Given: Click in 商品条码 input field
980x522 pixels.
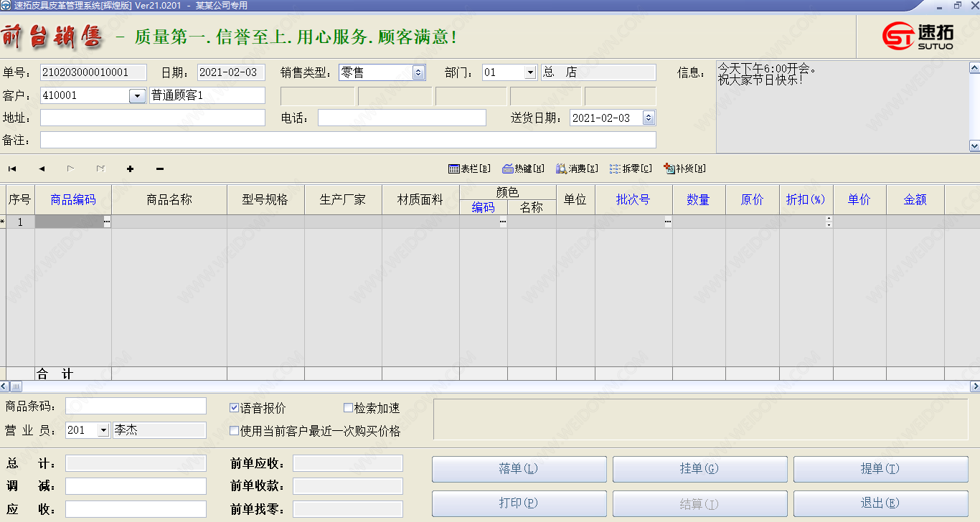Looking at the screenshot, I should click(136, 407).
